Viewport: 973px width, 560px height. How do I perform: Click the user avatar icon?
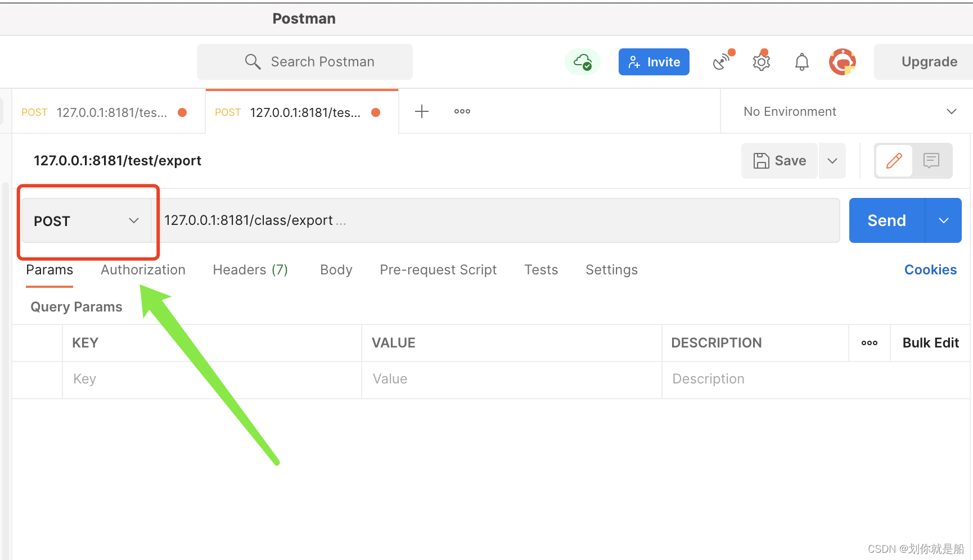tap(842, 62)
